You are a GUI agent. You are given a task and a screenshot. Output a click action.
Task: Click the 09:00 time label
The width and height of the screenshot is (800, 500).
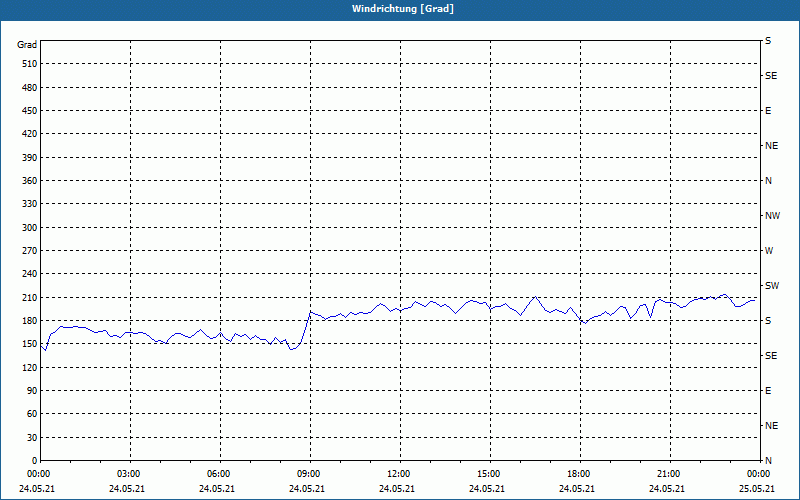point(309,474)
